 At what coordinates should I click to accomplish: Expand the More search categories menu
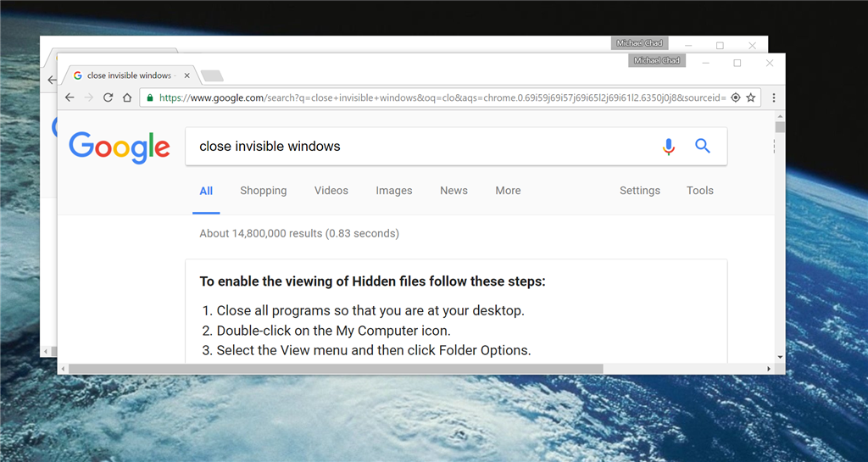pyautogui.click(x=508, y=191)
